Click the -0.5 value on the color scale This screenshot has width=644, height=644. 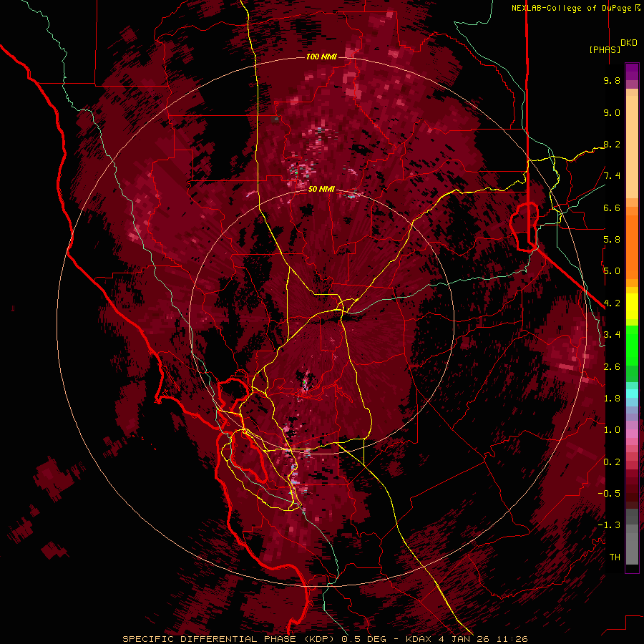(609, 494)
